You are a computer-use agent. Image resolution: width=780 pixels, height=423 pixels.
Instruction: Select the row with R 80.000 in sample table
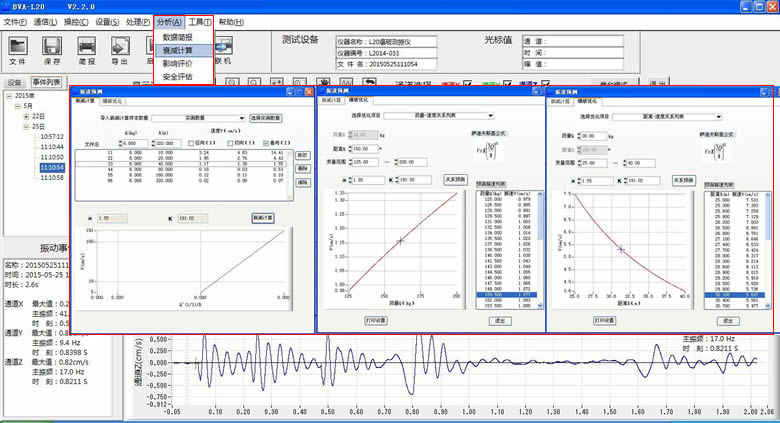[181, 169]
